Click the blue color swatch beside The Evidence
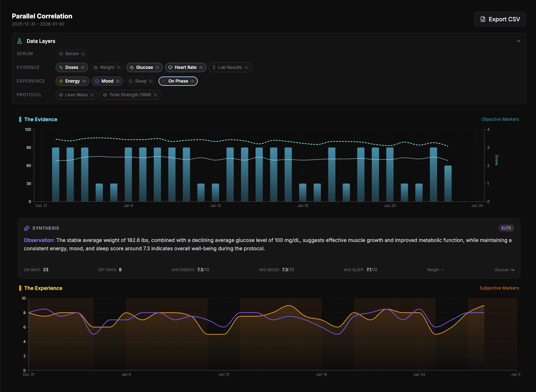 (x=20, y=119)
